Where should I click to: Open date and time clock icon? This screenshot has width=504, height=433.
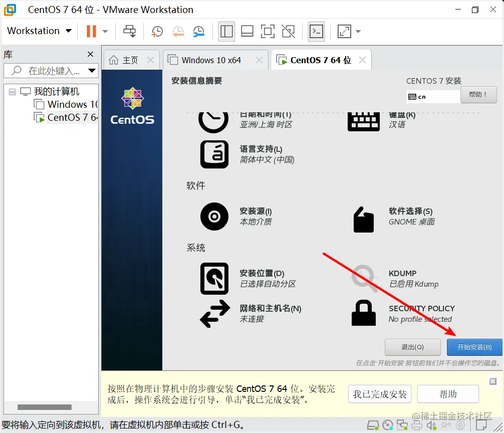tap(213, 121)
